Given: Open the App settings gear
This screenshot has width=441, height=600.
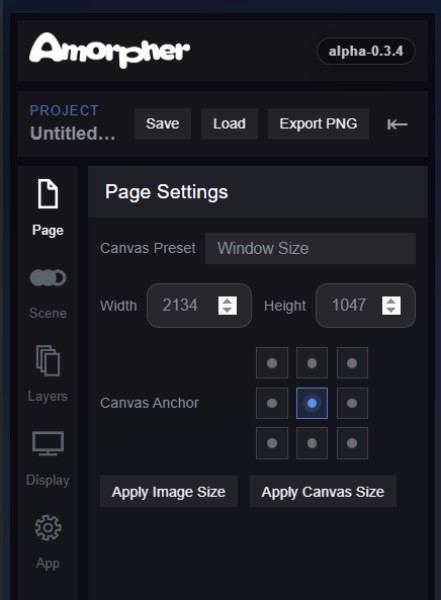Looking at the screenshot, I should [48, 543].
